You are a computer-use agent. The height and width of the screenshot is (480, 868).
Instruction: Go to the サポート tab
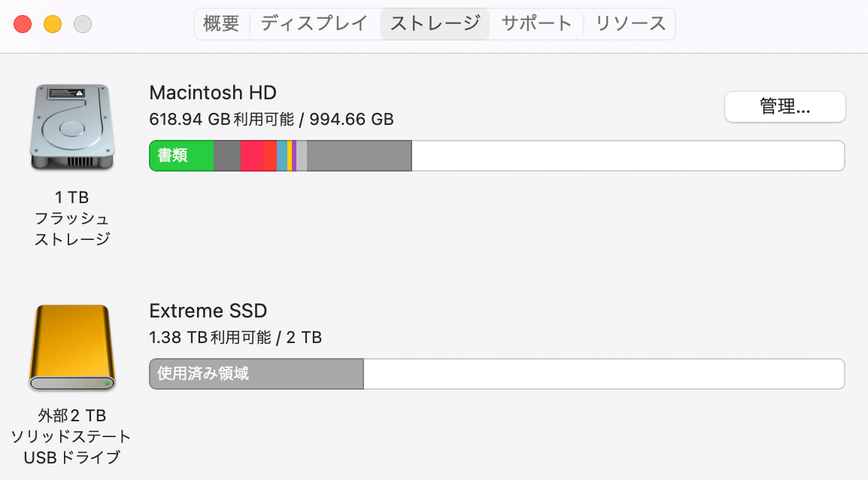click(536, 24)
